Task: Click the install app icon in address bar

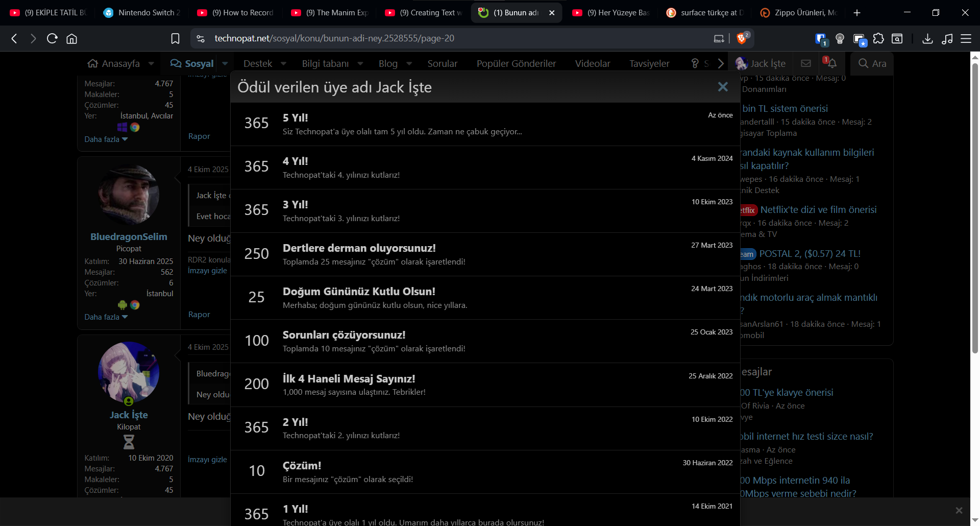Action: (x=719, y=38)
